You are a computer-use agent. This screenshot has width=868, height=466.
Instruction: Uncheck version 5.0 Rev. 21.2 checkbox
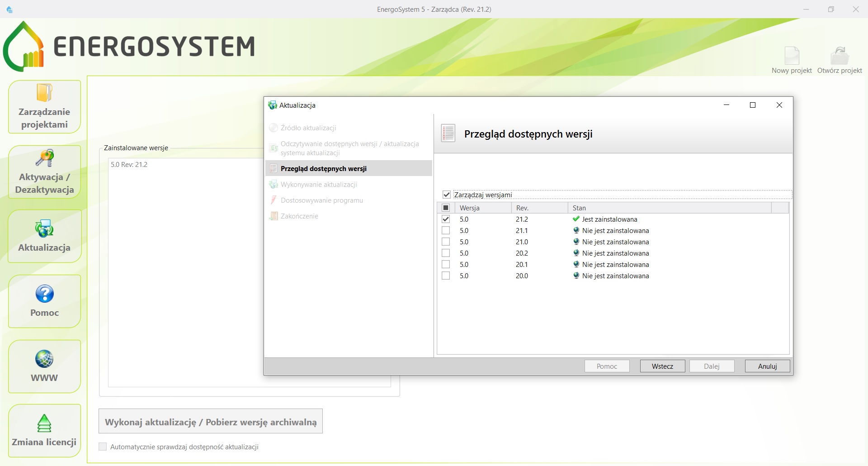click(x=446, y=219)
